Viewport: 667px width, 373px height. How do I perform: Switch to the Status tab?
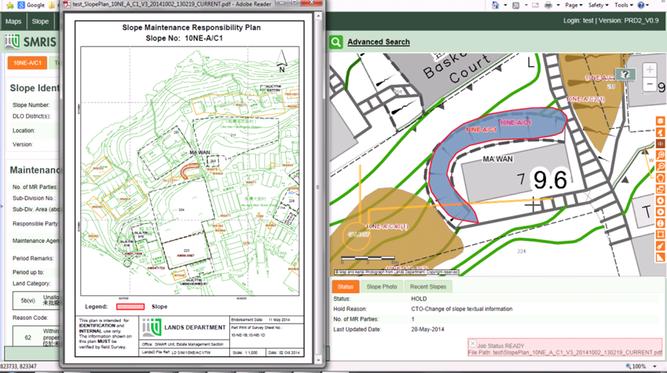coord(345,287)
